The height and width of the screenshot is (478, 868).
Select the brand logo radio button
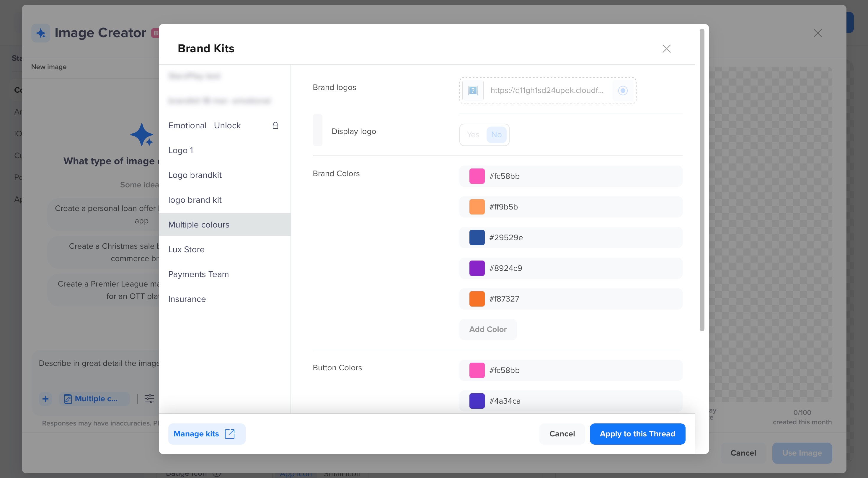pos(623,90)
